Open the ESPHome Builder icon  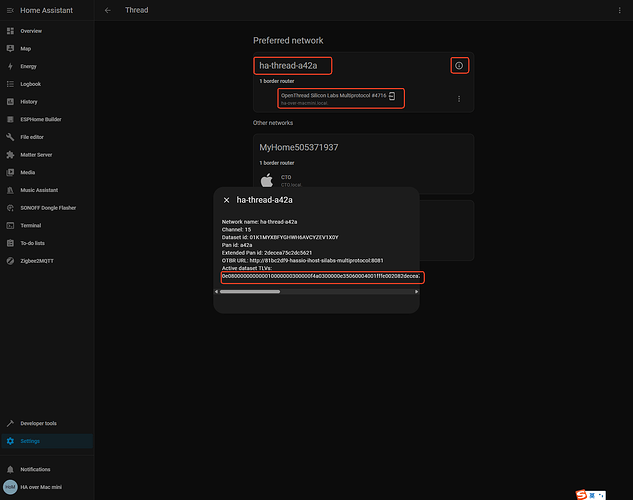(x=10, y=119)
